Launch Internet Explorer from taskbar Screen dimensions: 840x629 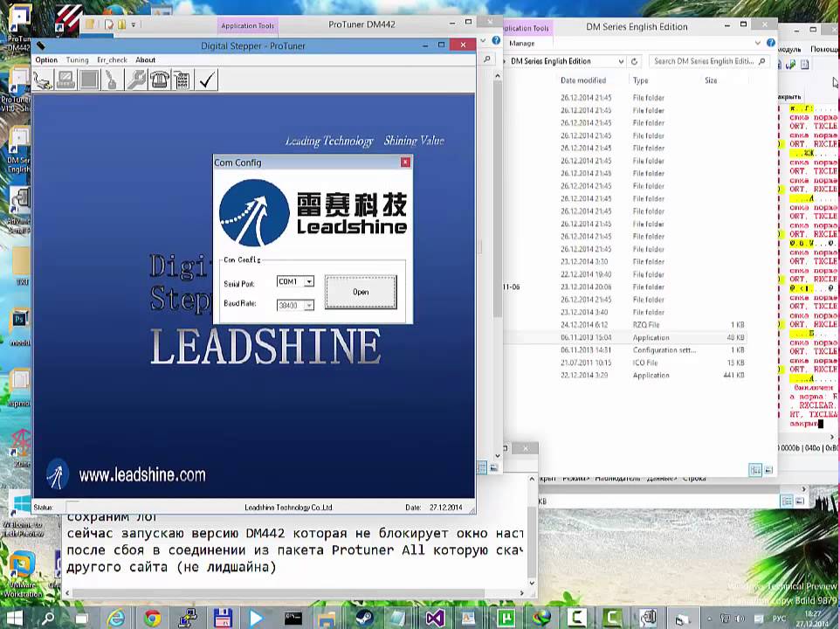pos(116,619)
